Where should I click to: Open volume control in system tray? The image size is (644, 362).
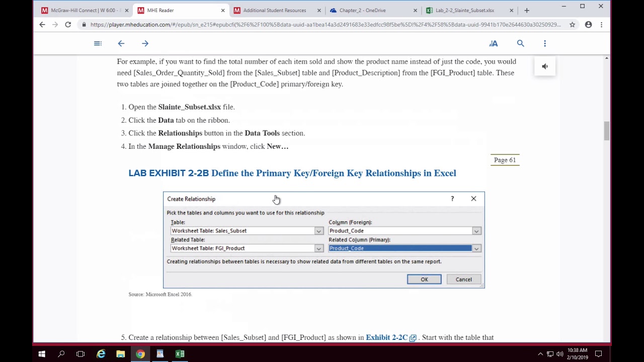pos(559,354)
